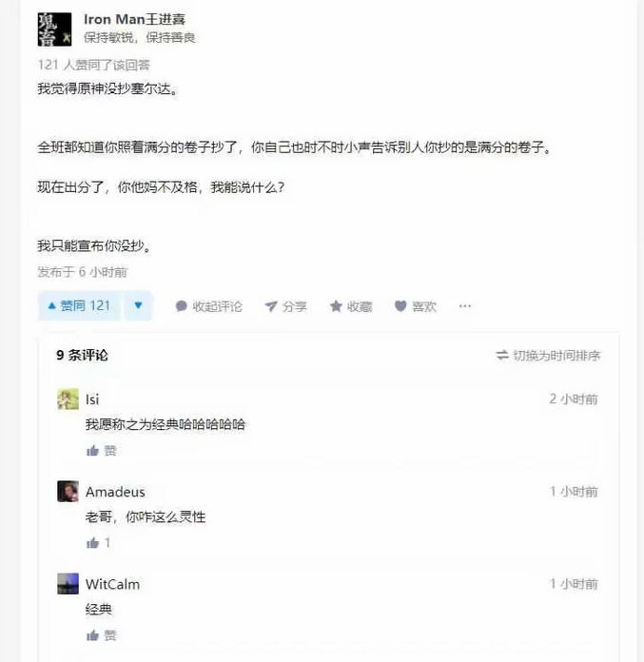Click the WitCalm username

(x=112, y=584)
